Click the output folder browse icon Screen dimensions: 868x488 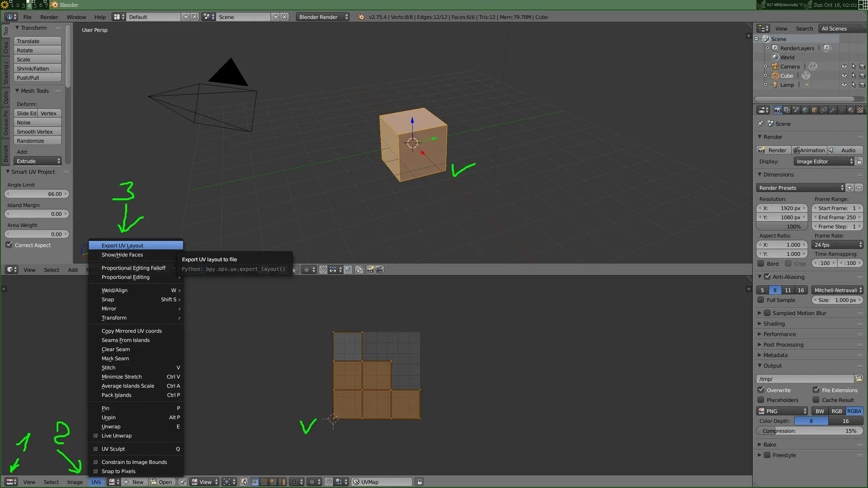pyautogui.click(x=859, y=379)
